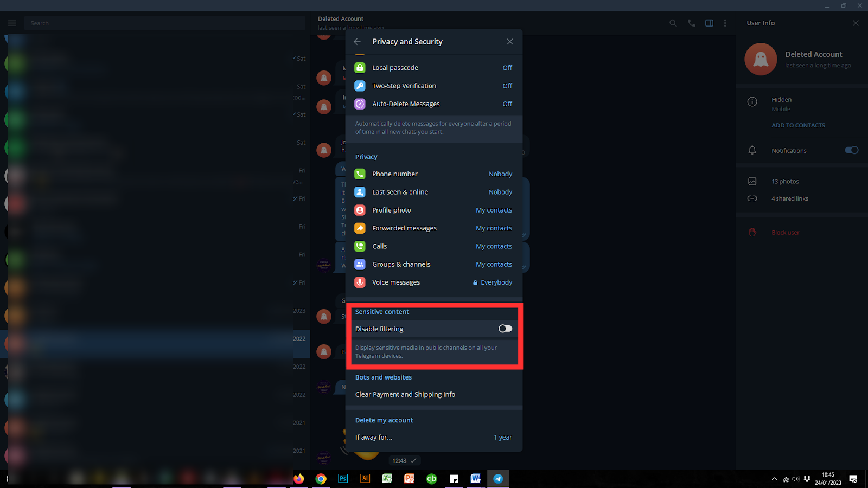The image size is (868, 488).
Task: Click the Groups & channels icon
Action: [360, 264]
